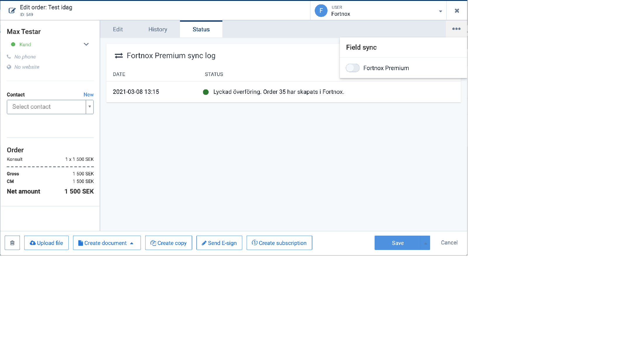644x352 pixels.
Task: Click the Fortnox user avatar
Action: 321,11
